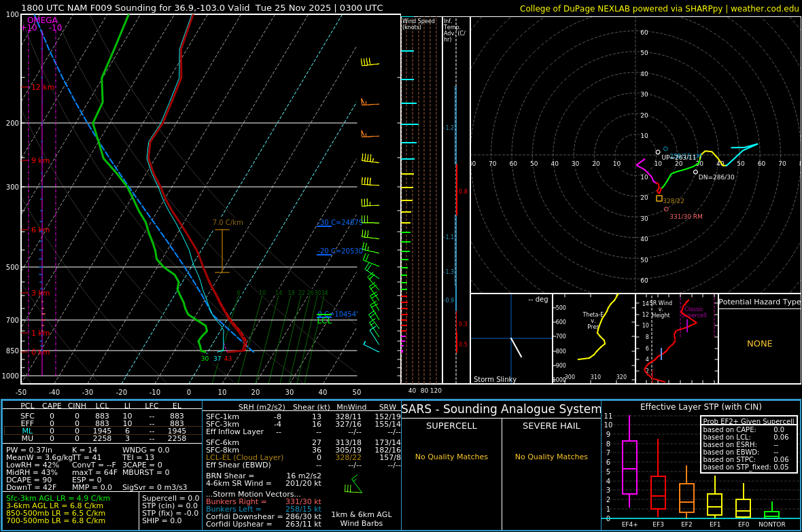Select the 'Potential Hazard Type' header
The image size is (802, 532).
pyautogui.click(x=759, y=302)
